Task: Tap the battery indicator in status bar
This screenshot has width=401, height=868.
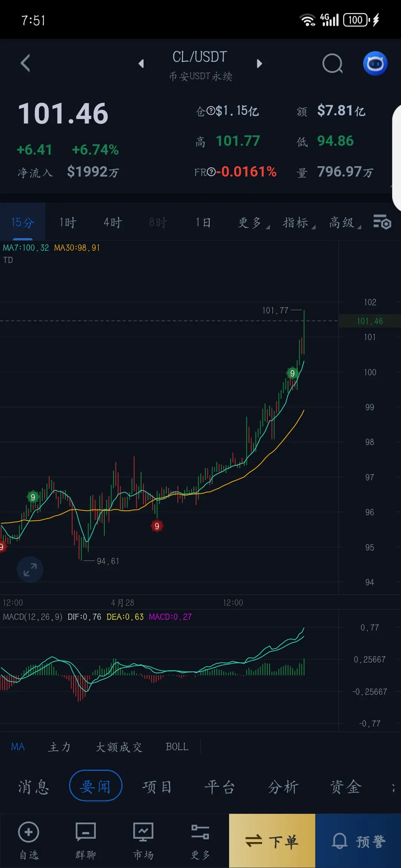Action: pyautogui.click(x=356, y=20)
